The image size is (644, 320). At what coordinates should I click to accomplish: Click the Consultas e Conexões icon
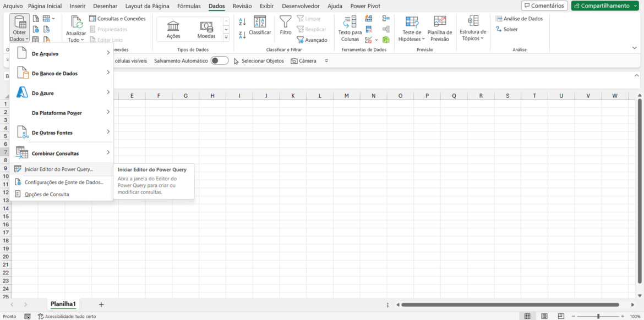(x=93, y=19)
